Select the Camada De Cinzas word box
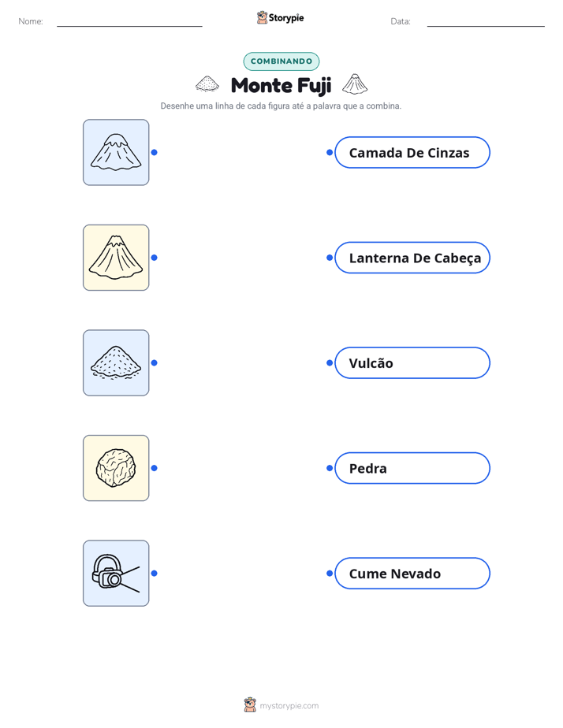 pyautogui.click(x=412, y=152)
